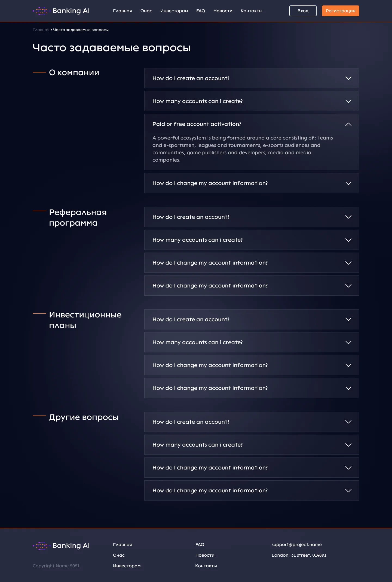
Task: Open Инвесторам in the top navigation
Action: [174, 11]
